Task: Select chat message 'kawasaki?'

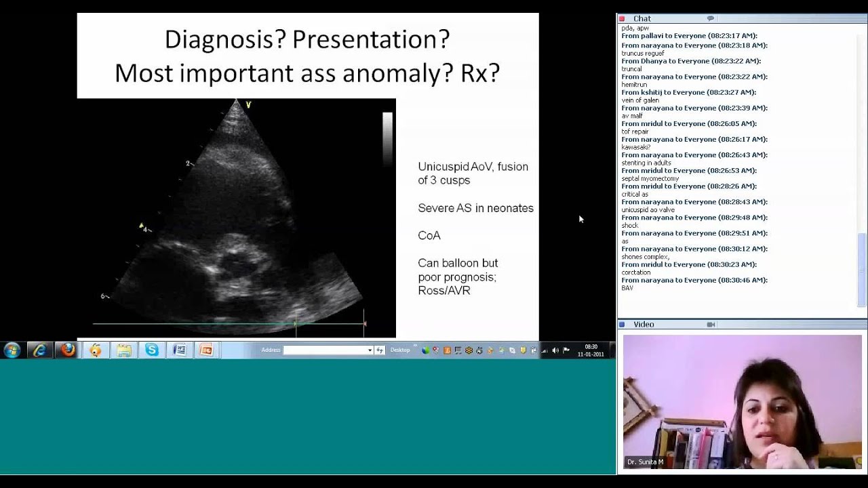Action: (x=635, y=148)
